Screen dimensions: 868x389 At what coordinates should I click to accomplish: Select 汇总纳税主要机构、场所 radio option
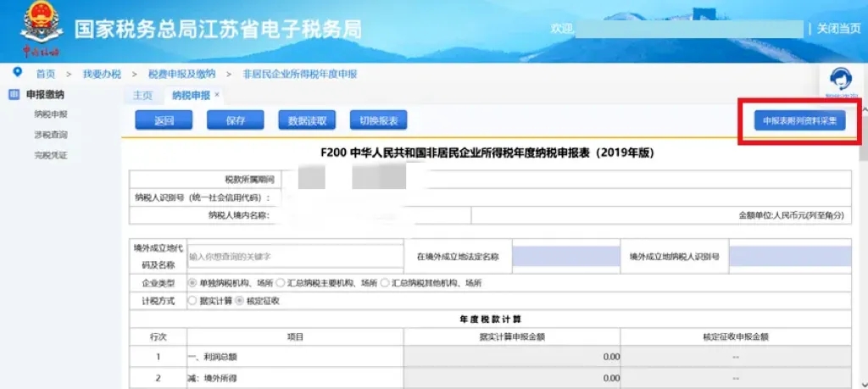point(280,283)
